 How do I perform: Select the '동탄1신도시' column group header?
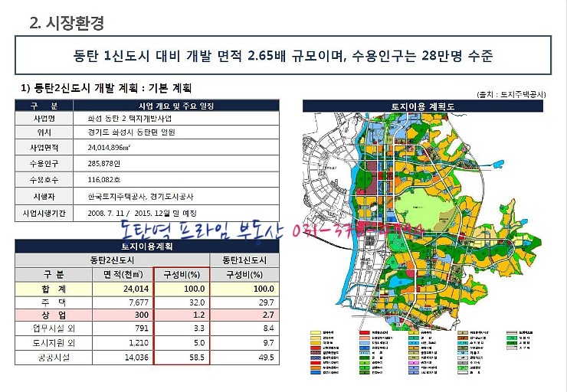244,260
